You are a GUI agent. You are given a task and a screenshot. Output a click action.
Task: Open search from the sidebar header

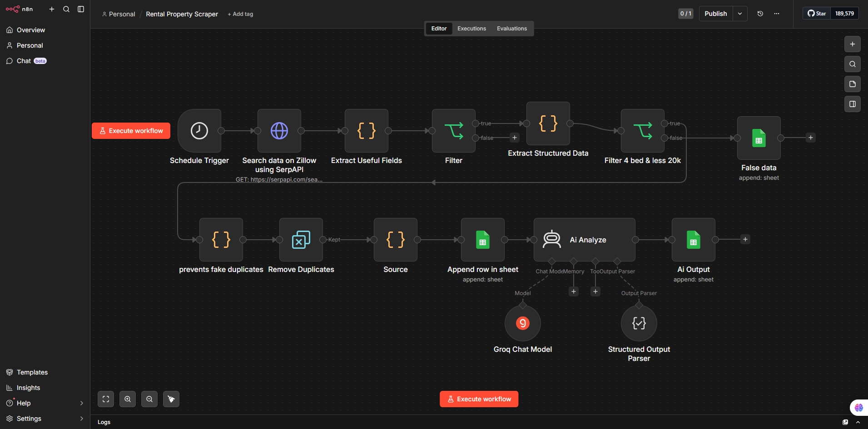pyautogui.click(x=66, y=9)
